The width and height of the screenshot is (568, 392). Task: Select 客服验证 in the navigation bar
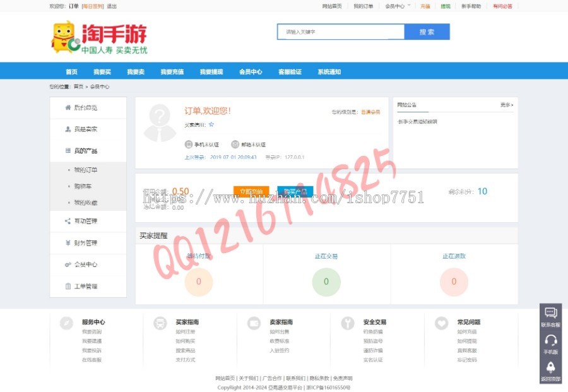tap(290, 72)
